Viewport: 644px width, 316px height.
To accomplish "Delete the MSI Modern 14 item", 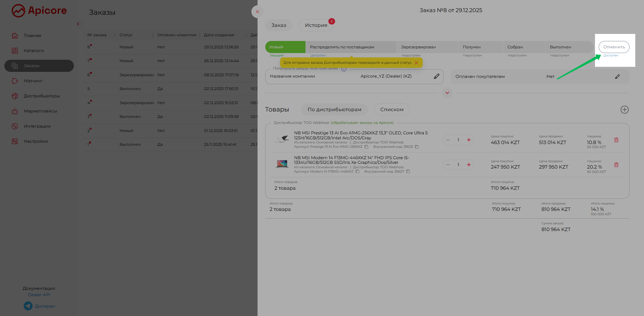I will pos(616,165).
